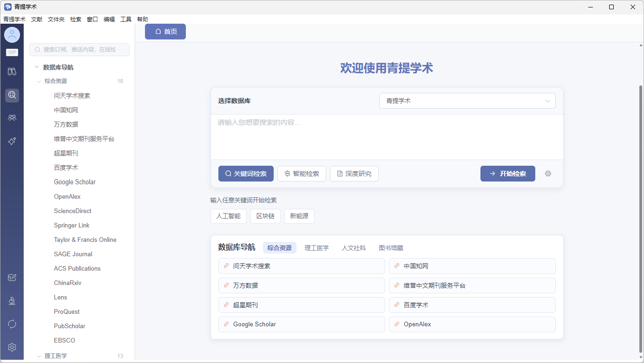Click the 智能检索 button
Screen dimensions: 644x363
pos(302,174)
